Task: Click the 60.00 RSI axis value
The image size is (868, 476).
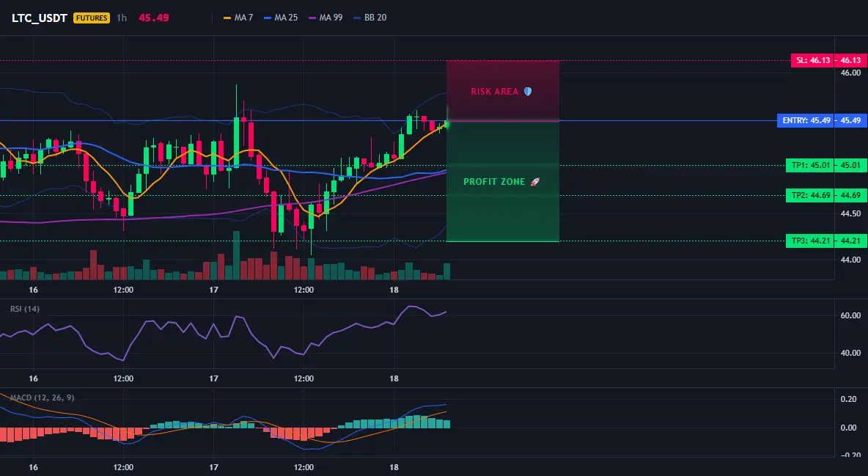Action: pyautogui.click(x=851, y=315)
